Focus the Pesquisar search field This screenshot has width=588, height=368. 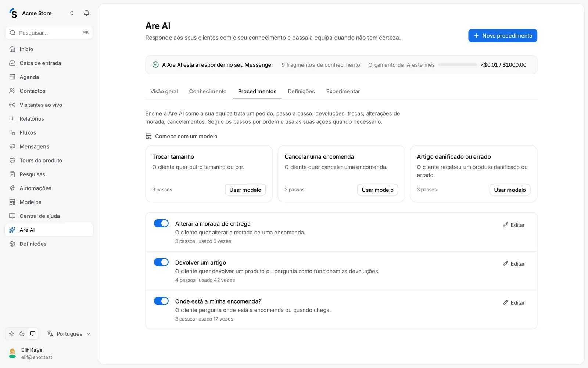pyautogui.click(x=49, y=33)
